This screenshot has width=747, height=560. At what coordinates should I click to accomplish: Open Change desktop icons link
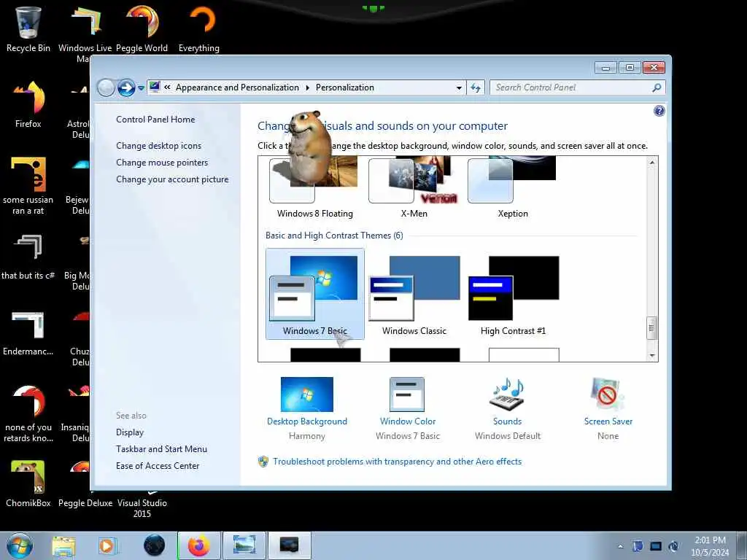(158, 146)
